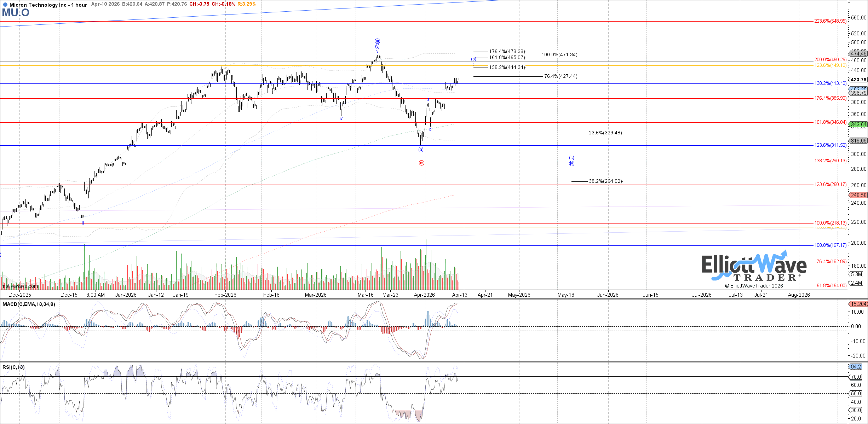The width and height of the screenshot is (868, 424).
Task: Select the blue circled iv wave marker
Action: (571, 164)
